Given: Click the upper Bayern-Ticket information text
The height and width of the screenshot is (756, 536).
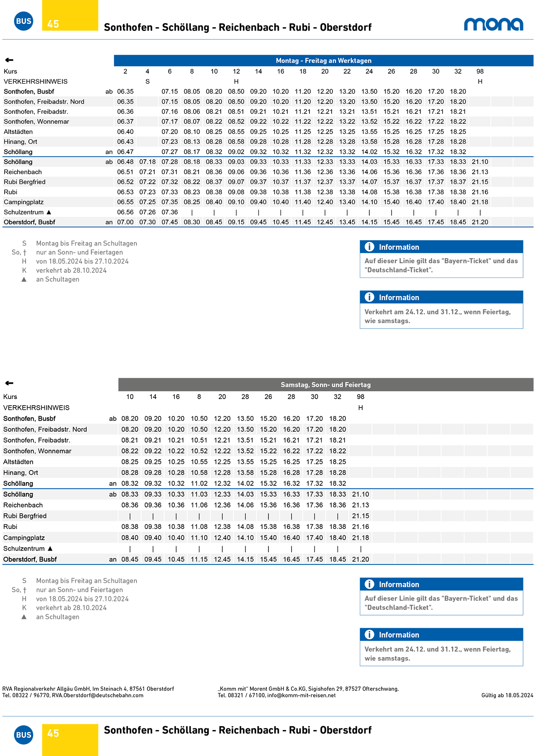Looking at the screenshot, I should point(441,265).
